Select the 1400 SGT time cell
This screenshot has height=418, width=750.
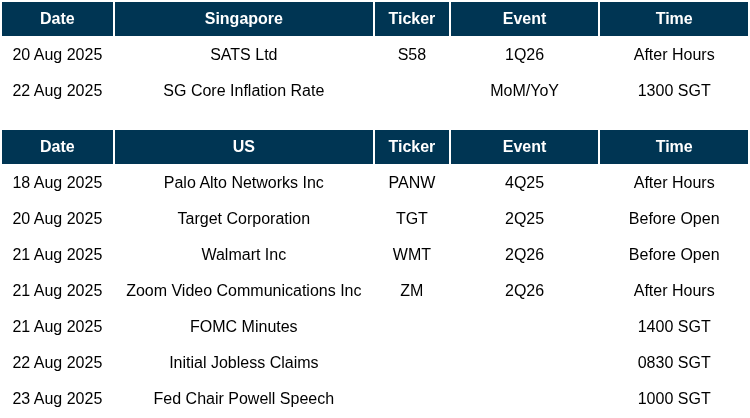click(x=673, y=327)
